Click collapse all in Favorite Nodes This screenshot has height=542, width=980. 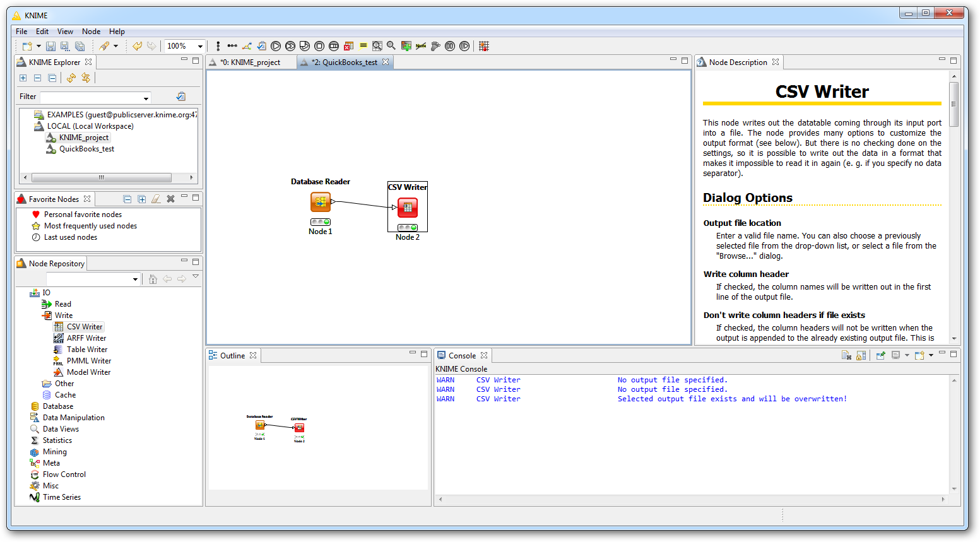click(127, 199)
